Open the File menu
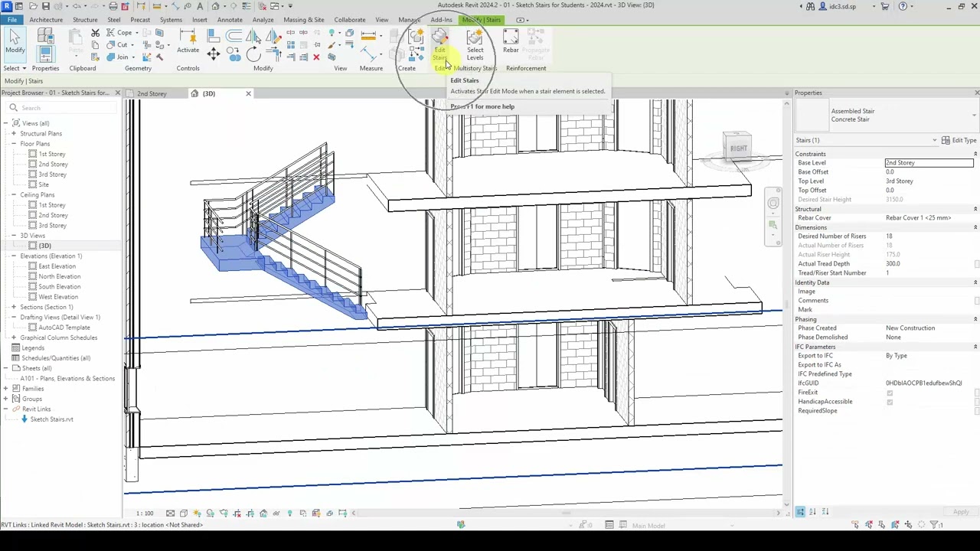Viewport: 980px width, 551px height. (x=12, y=20)
